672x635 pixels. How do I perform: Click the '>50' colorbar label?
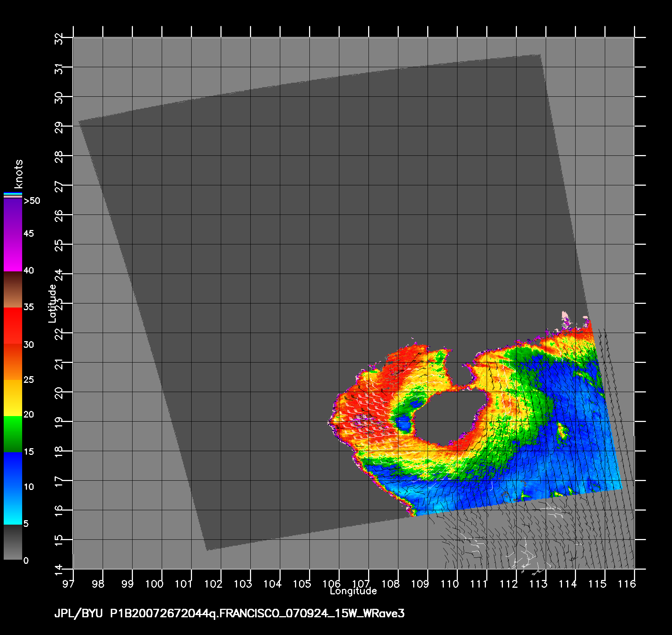(32, 201)
